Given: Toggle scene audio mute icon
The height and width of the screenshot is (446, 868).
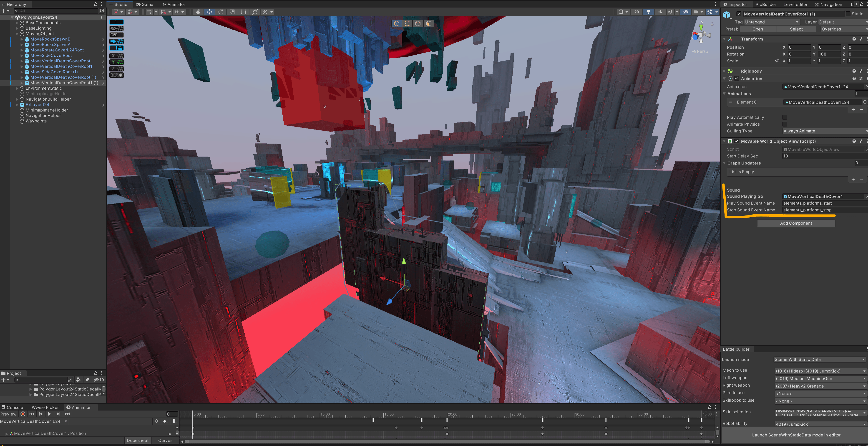Looking at the screenshot, I should (x=660, y=12).
